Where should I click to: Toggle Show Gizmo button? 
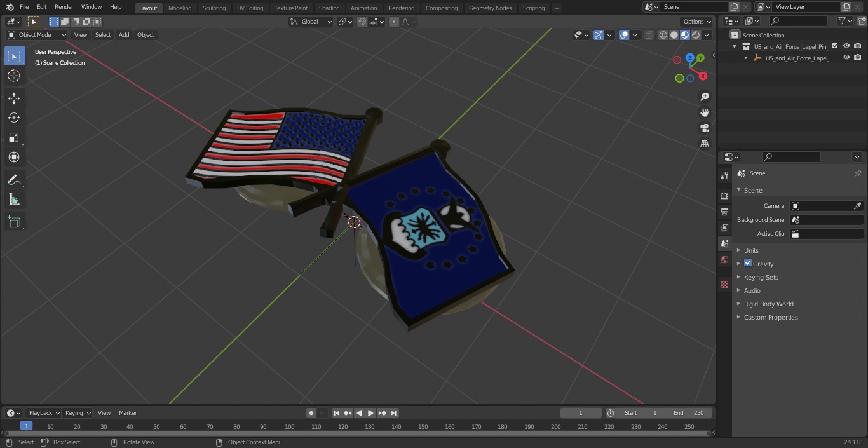(598, 35)
